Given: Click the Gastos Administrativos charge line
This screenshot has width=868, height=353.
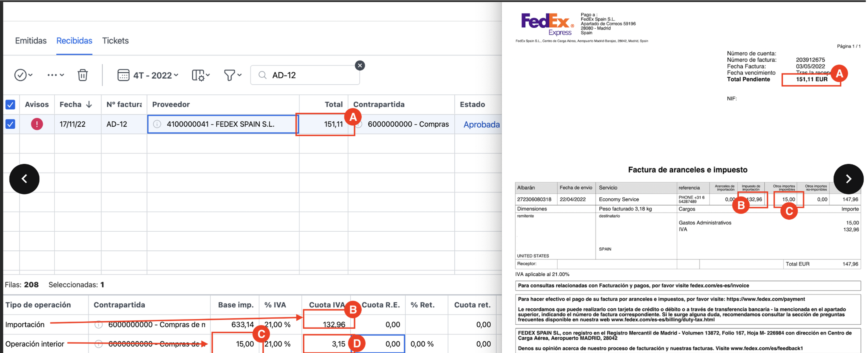Looking at the screenshot, I should [x=705, y=223].
